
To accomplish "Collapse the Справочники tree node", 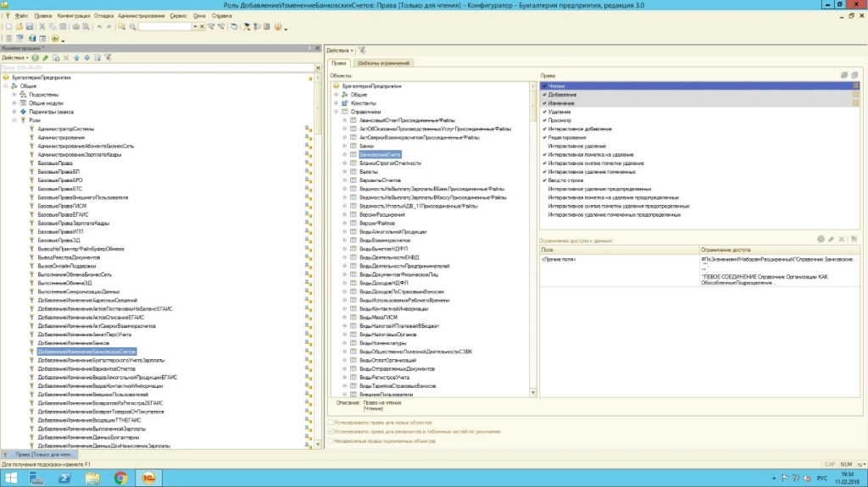I will click(337, 112).
